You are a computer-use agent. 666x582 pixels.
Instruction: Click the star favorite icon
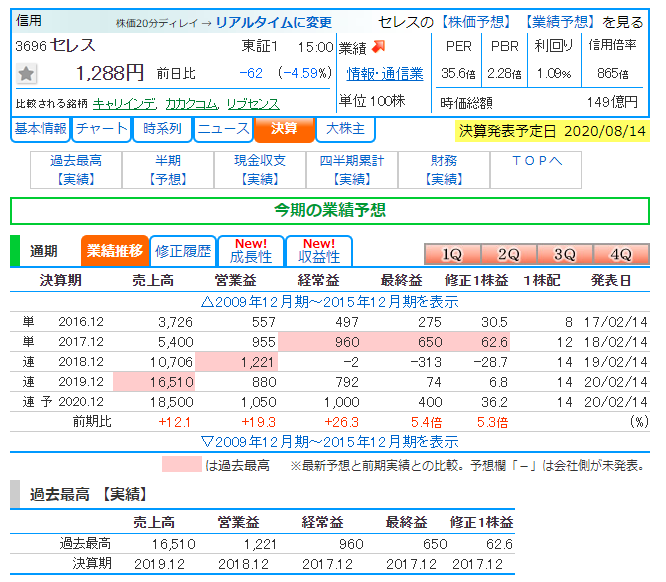26,73
